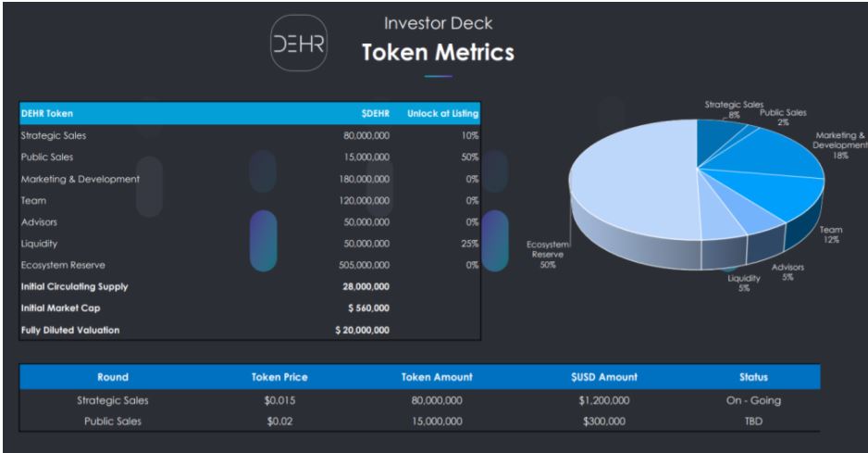The width and height of the screenshot is (868, 453).
Task: Click the "TBD" status
Action: 753,422
